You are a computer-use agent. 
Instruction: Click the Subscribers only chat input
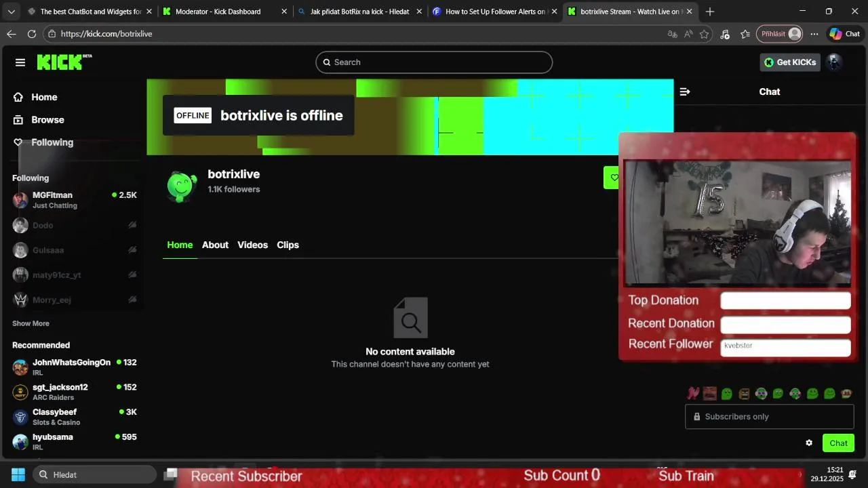[x=769, y=417]
